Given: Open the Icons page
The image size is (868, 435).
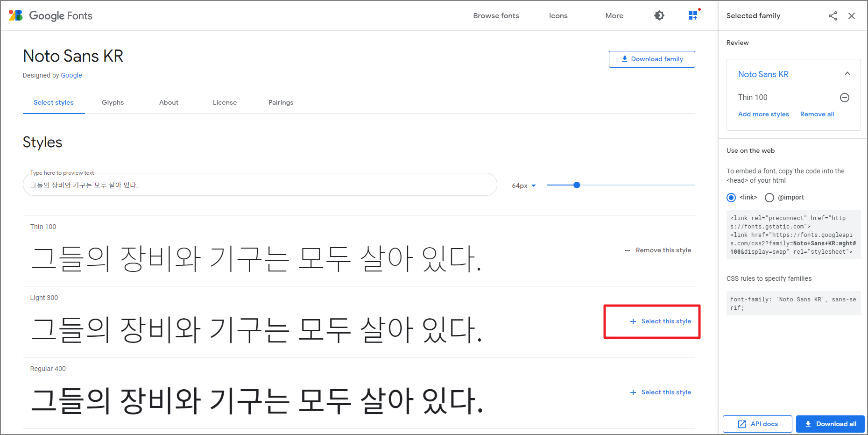Looking at the screenshot, I should [558, 15].
